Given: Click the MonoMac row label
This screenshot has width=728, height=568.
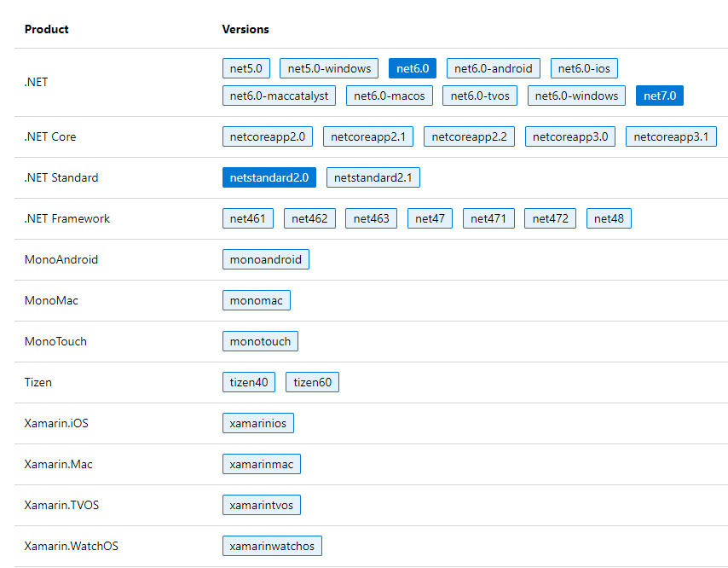Looking at the screenshot, I should 51,300.
